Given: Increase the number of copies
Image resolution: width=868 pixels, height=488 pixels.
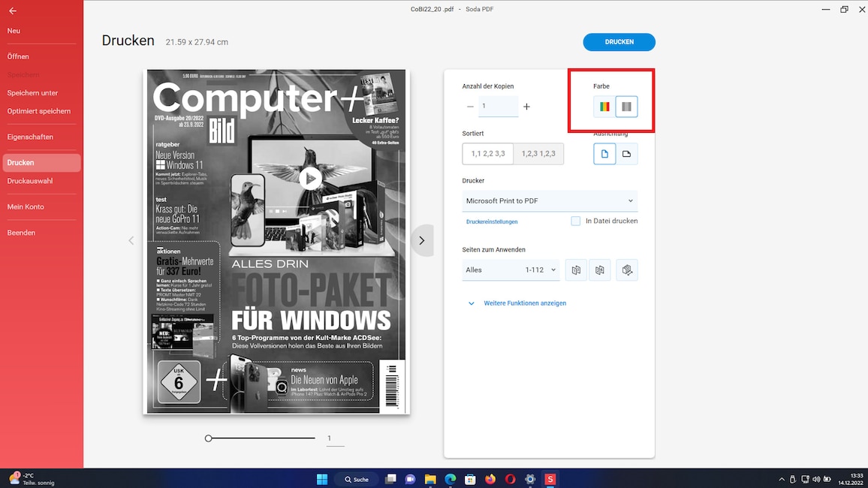Looking at the screenshot, I should pyautogui.click(x=526, y=106).
